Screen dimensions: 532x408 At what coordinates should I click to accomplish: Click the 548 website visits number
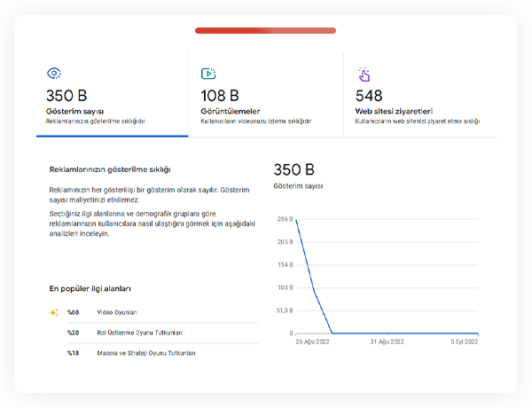point(369,96)
